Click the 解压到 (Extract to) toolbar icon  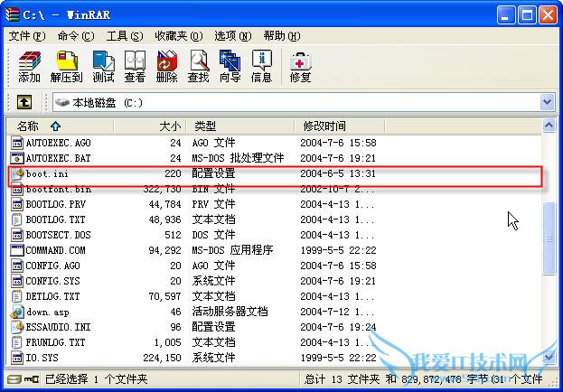click(x=67, y=67)
